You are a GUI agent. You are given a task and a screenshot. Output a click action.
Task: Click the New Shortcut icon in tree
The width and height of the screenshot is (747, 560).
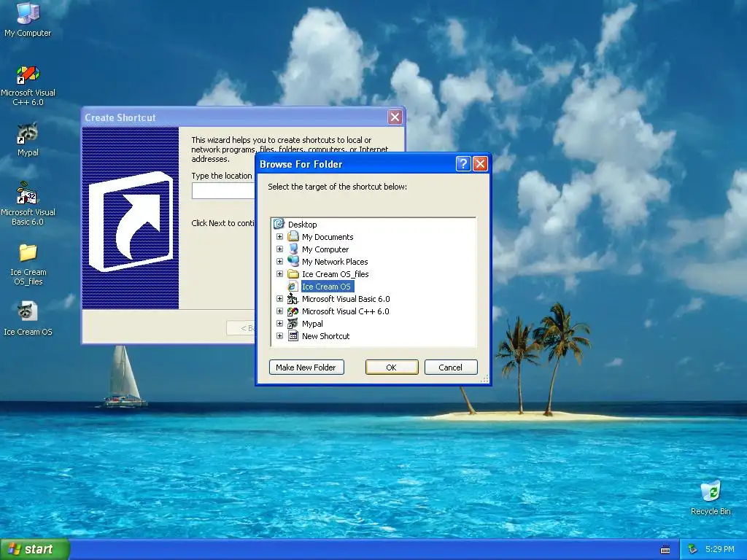[293, 335]
